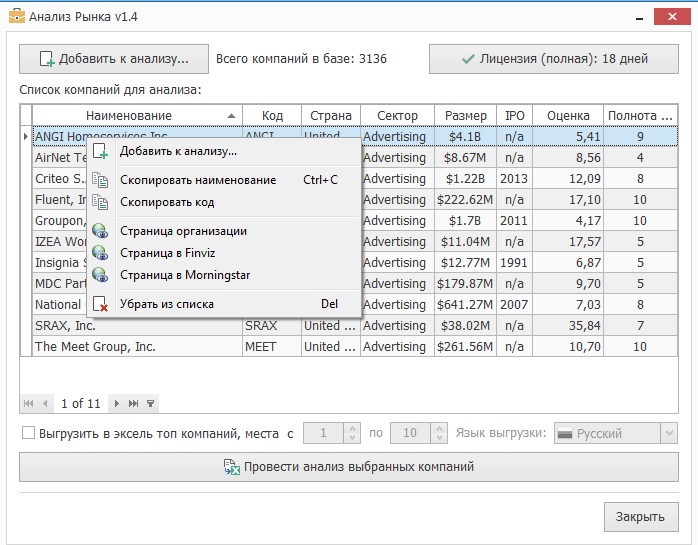
Task: Run Провести анализ выбранных компаний
Action: (x=349, y=467)
